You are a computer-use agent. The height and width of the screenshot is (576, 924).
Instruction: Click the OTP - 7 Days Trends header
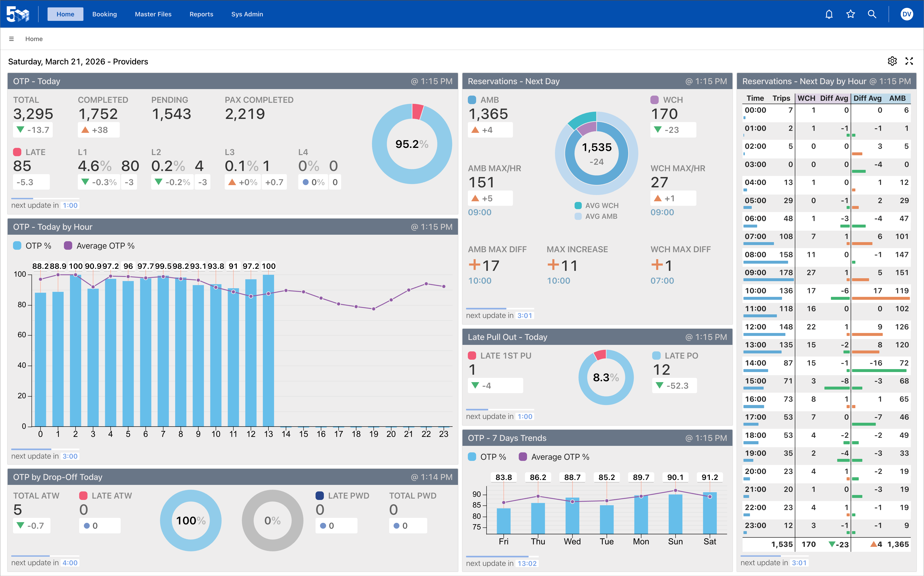pyautogui.click(x=597, y=438)
